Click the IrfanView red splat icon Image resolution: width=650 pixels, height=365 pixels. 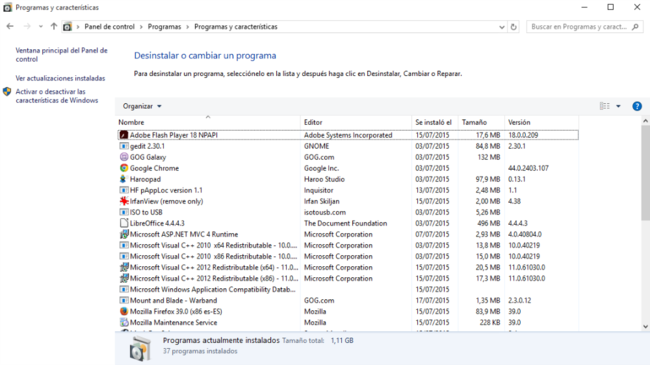[124, 201]
